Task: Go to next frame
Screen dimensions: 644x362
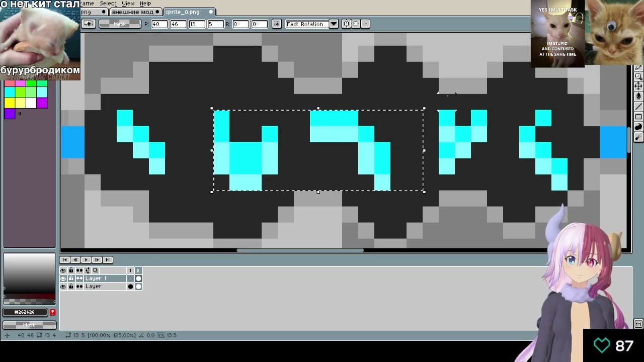Action: (97, 259)
